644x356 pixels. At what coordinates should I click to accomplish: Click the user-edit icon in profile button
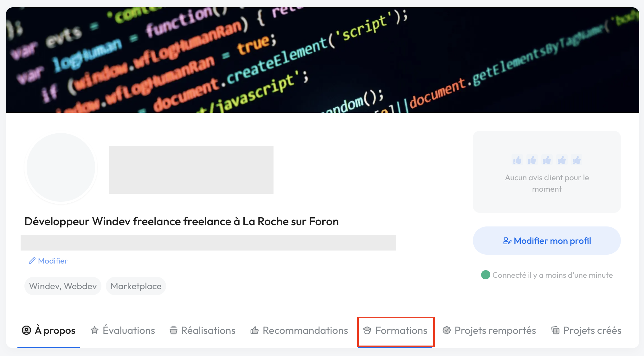click(x=507, y=241)
